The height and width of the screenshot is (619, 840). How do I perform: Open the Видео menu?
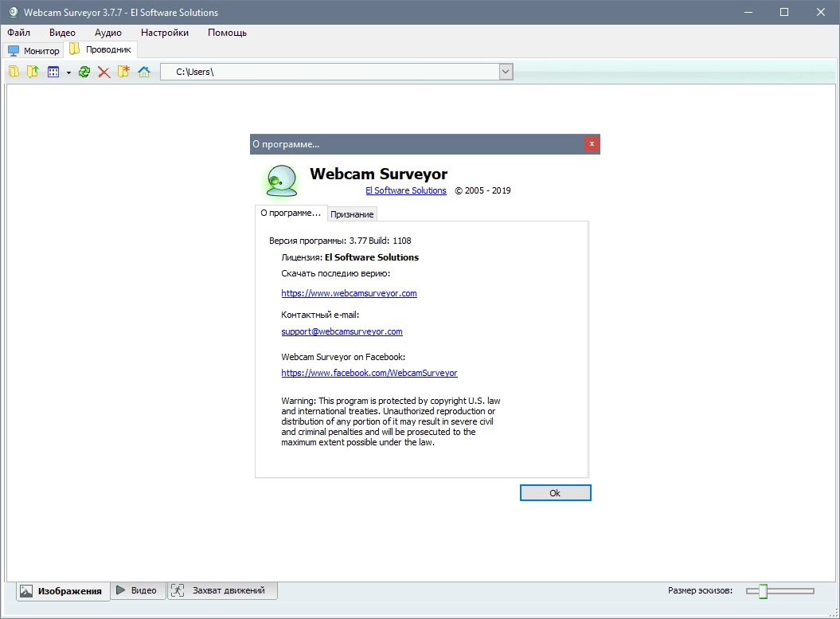tap(62, 33)
